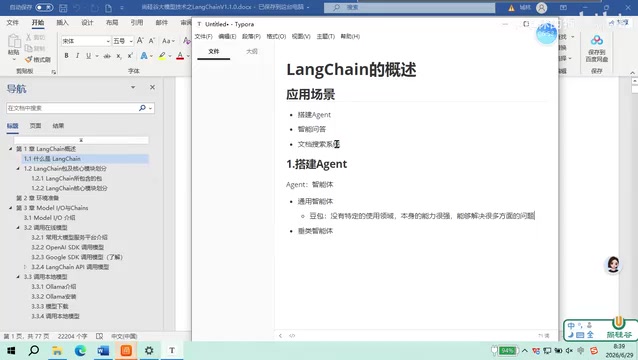Click the Format Painter 格式刷 button
638x360 pixels.
38,59
